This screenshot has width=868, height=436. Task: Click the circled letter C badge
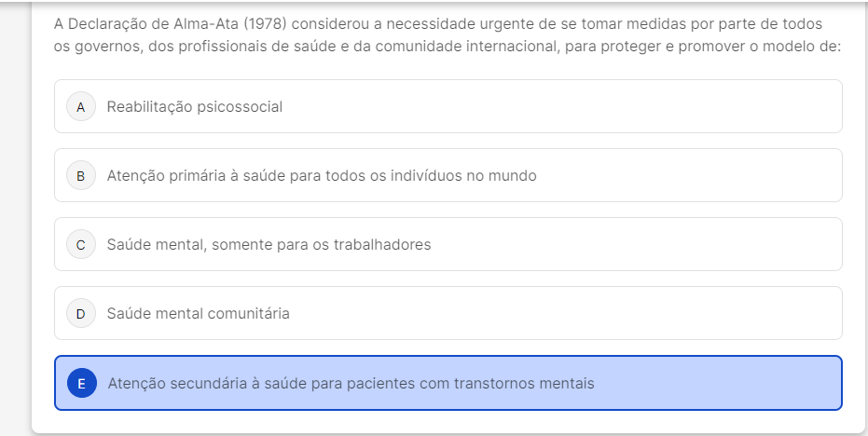point(81,245)
